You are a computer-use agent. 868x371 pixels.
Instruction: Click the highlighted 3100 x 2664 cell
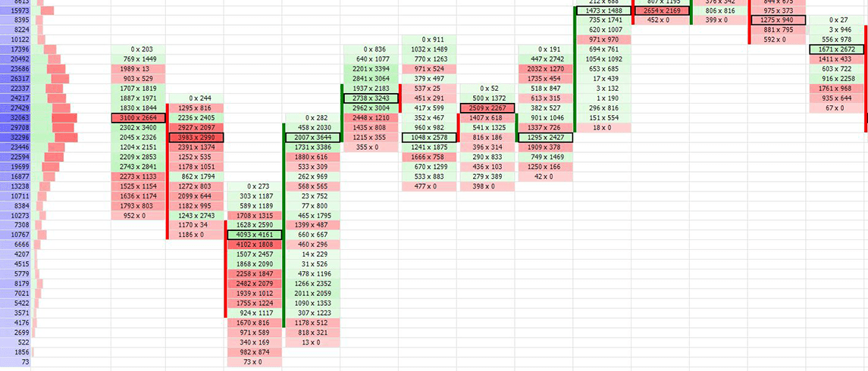(138, 118)
